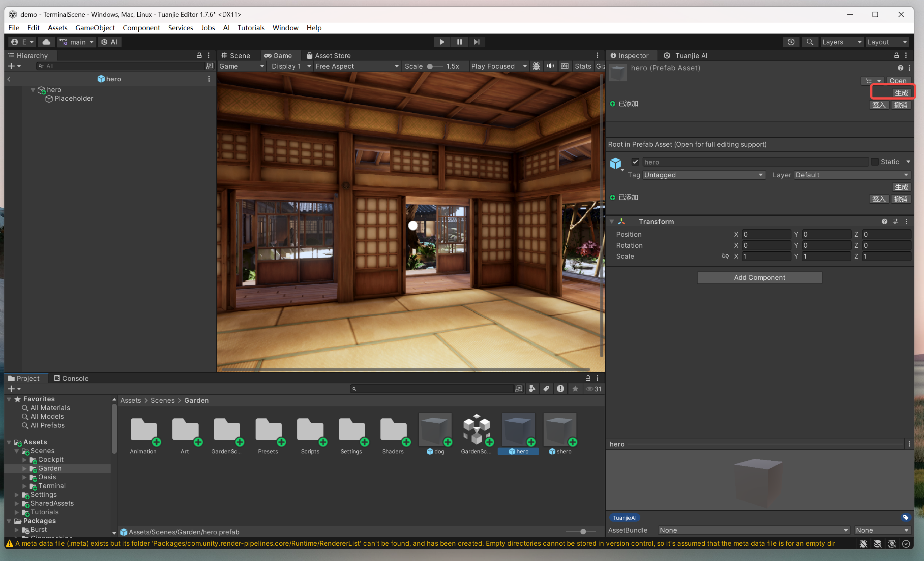The image size is (924, 561).
Task: Open the Transform component context menu
Action: (x=906, y=221)
